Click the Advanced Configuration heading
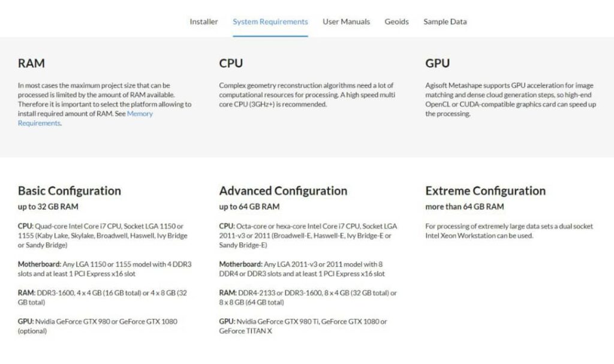The height and width of the screenshot is (364, 614). pos(283,191)
